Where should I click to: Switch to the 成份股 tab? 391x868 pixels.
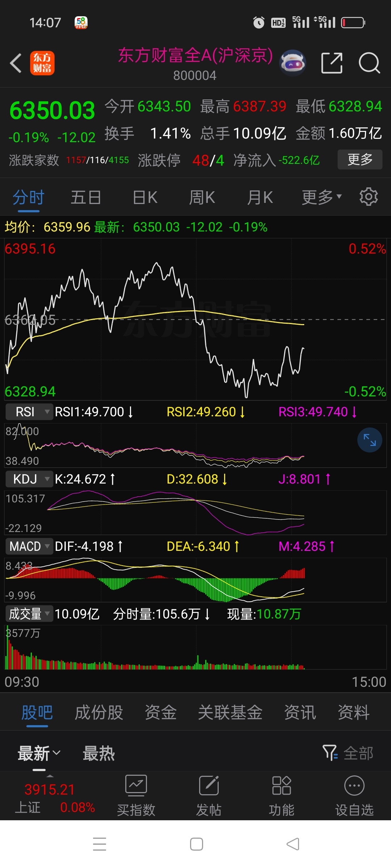click(99, 712)
